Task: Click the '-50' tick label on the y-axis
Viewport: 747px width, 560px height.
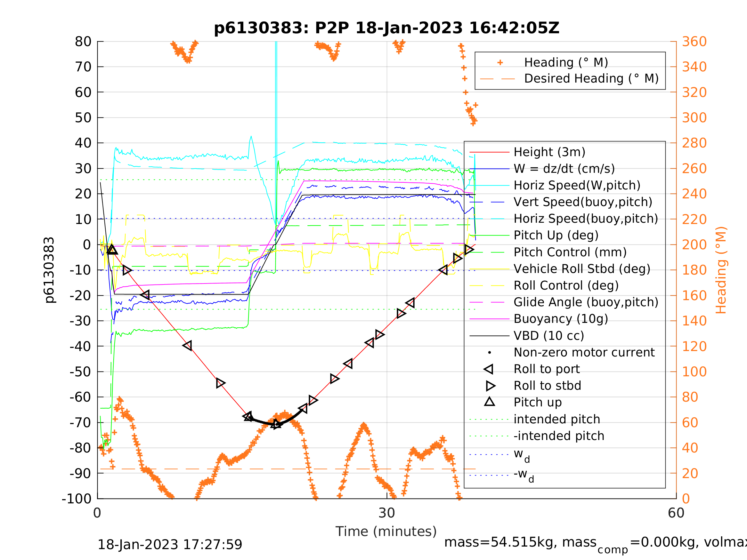Action: pyautogui.click(x=81, y=372)
